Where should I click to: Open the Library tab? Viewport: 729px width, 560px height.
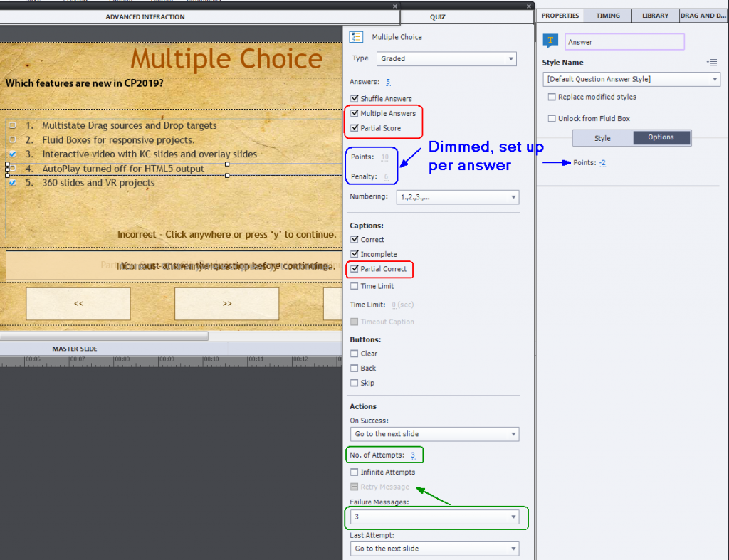655,16
